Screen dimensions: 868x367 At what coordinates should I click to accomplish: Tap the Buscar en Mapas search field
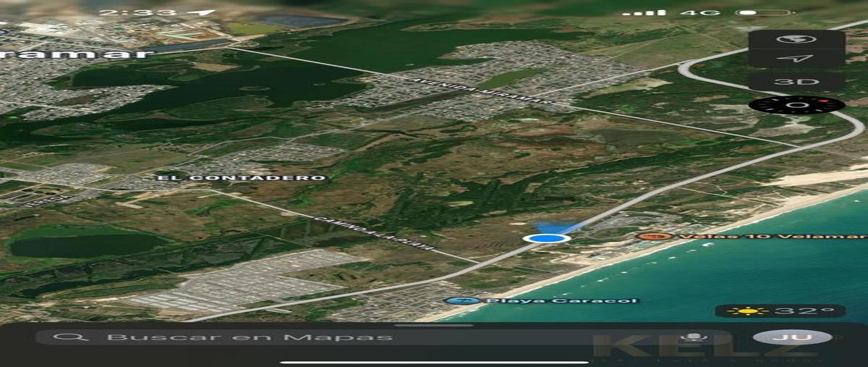383,337
